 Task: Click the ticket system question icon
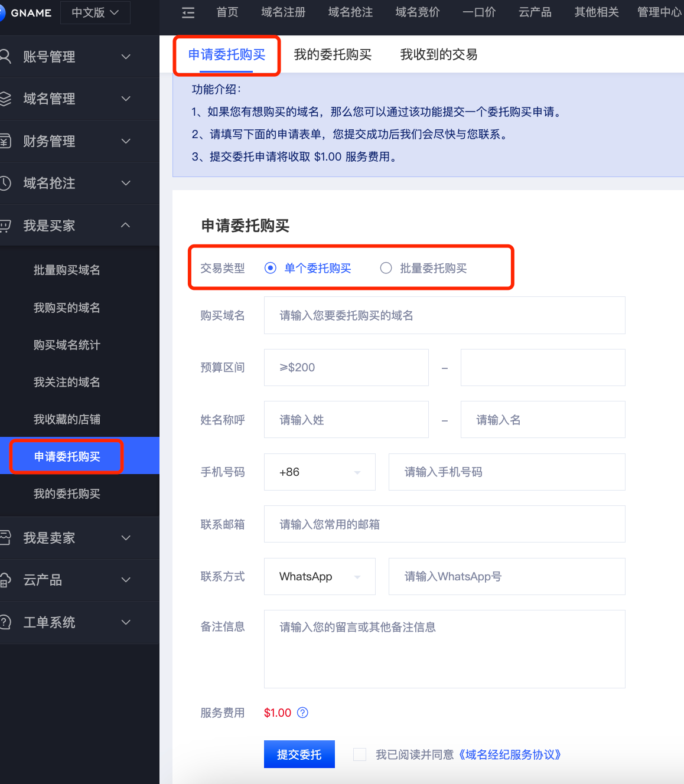click(x=5, y=622)
